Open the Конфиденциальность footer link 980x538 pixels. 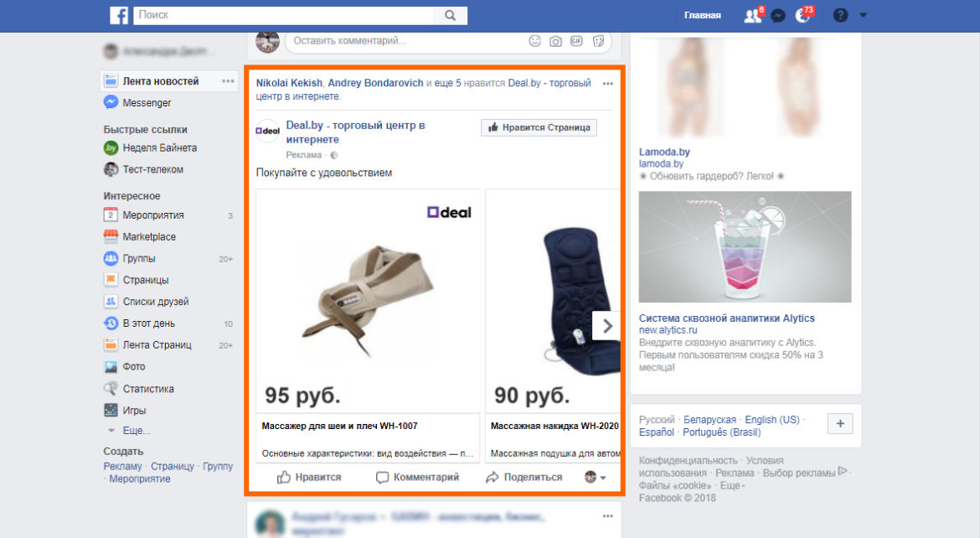689,461
